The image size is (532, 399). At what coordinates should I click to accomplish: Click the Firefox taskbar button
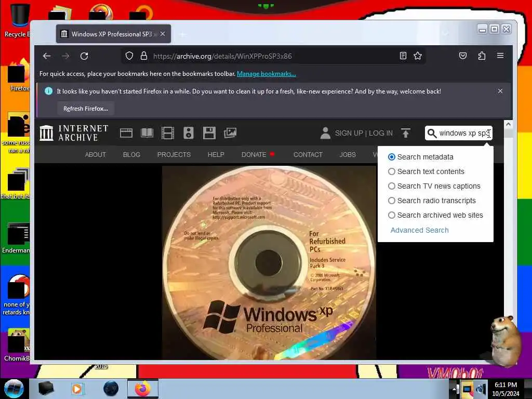point(143,389)
